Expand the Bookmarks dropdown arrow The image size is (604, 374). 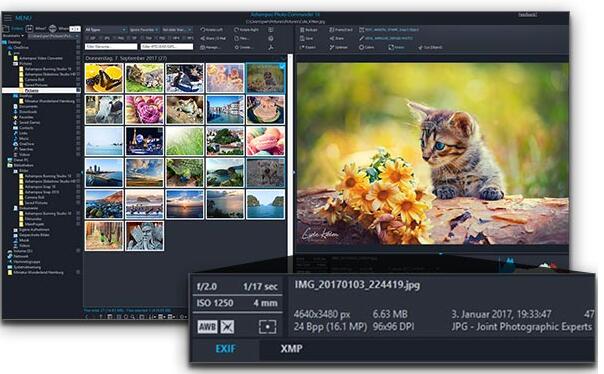click(x=23, y=36)
